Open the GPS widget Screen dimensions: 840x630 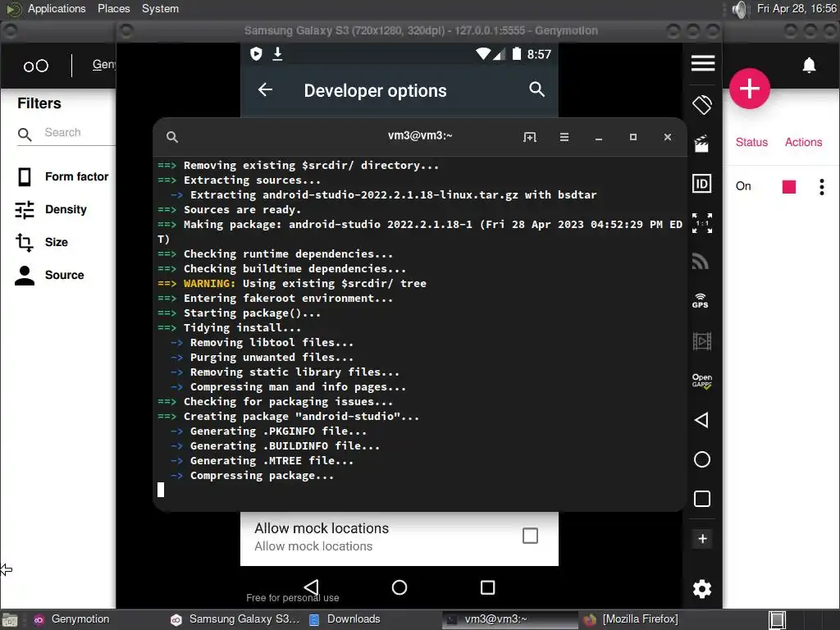701,300
